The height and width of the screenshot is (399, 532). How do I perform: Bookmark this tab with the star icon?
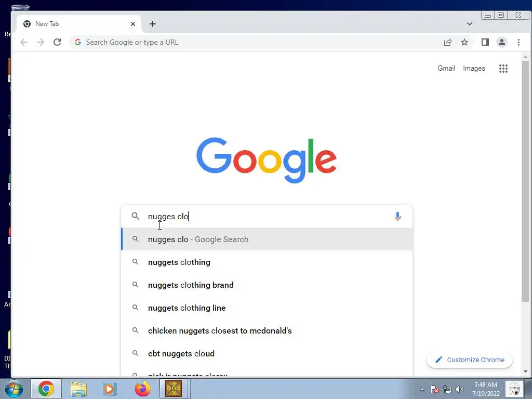tap(464, 42)
